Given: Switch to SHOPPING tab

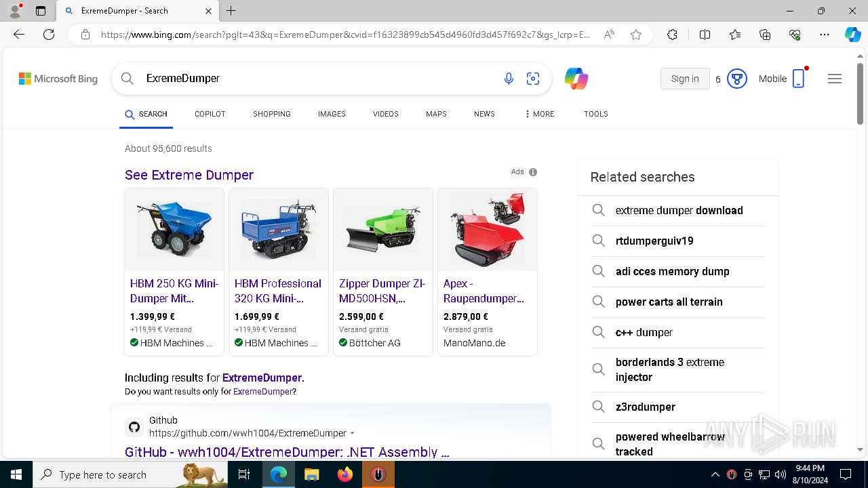Looking at the screenshot, I should click(x=272, y=114).
